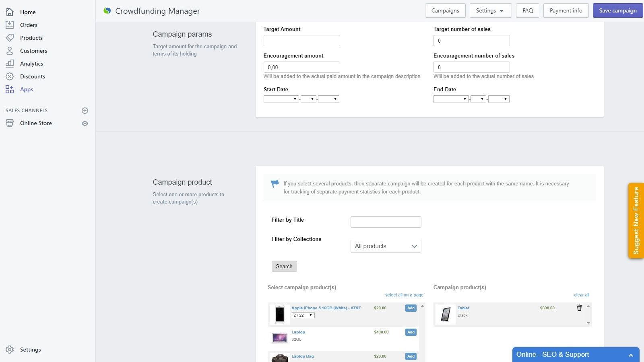Click the clear all link above Campaign products
This screenshot has height=362, width=644.
pos(581,295)
